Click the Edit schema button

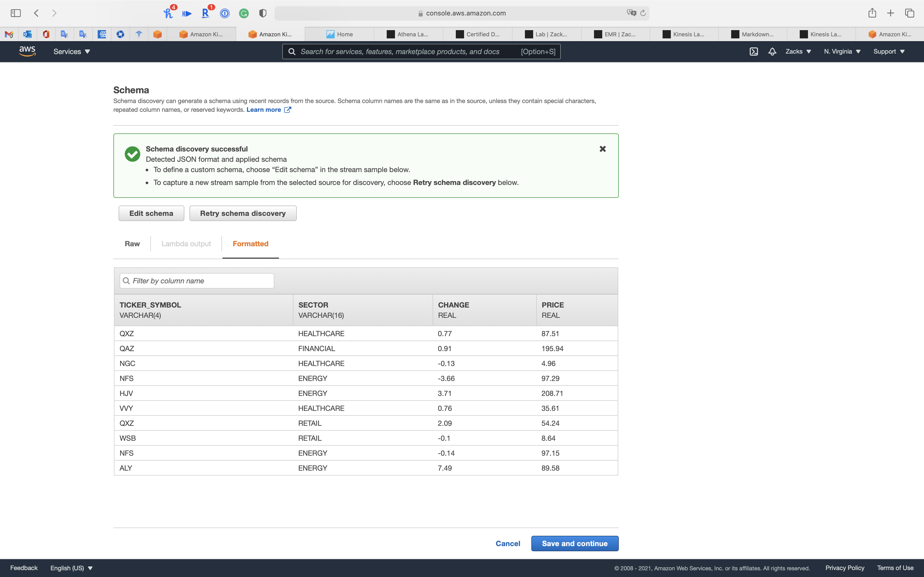point(151,213)
